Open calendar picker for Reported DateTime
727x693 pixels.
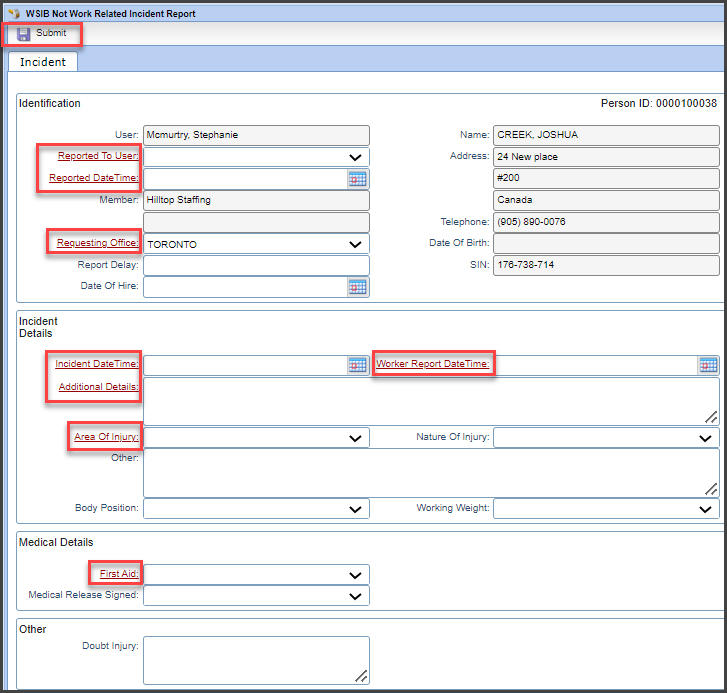357,179
